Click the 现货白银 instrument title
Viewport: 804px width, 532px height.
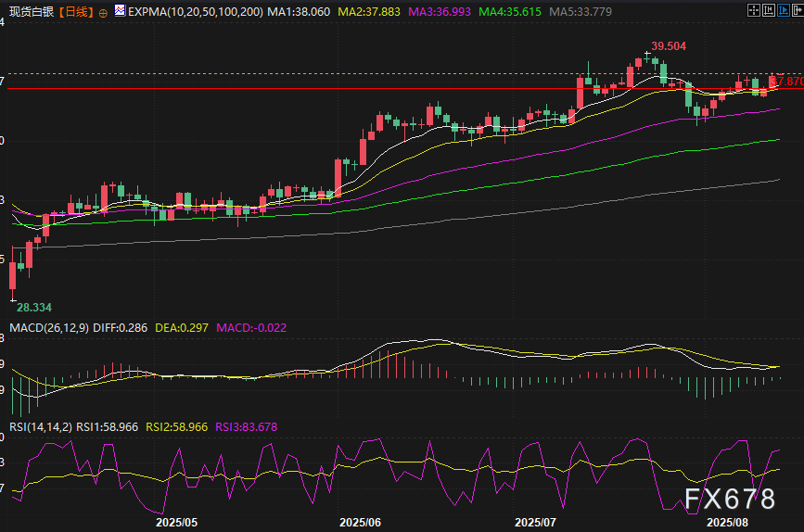(x=31, y=12)
